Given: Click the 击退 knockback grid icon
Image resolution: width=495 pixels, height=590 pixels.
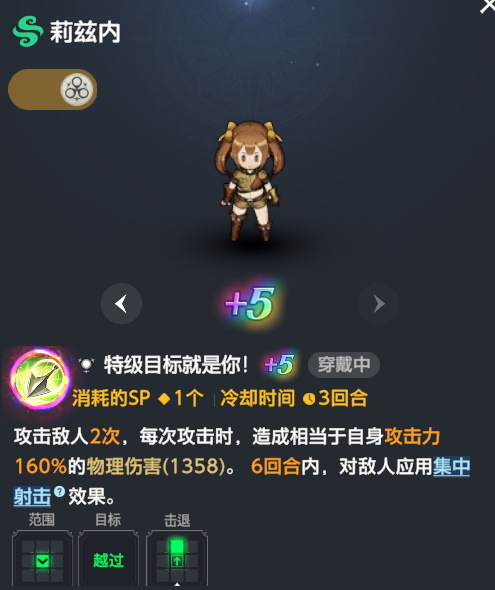Looking at the screenshot, I should [177, 559].
